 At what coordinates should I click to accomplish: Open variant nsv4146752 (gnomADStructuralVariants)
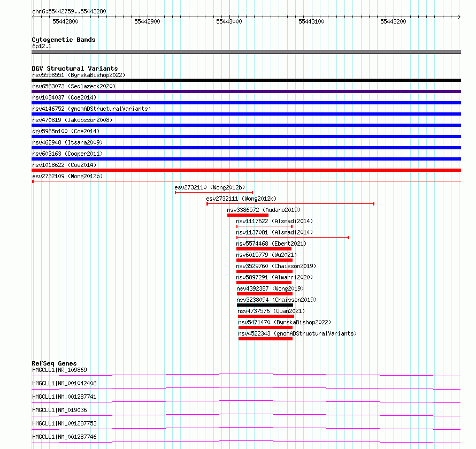pos(91,109)
